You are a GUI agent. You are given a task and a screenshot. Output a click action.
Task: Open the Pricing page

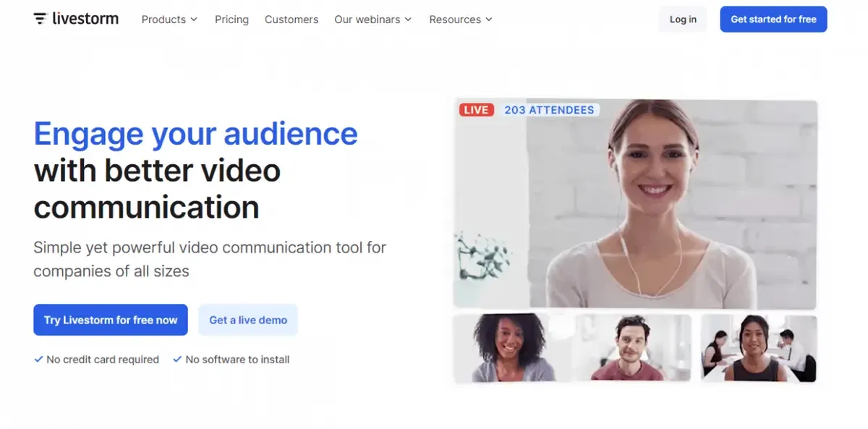(231, 20)
